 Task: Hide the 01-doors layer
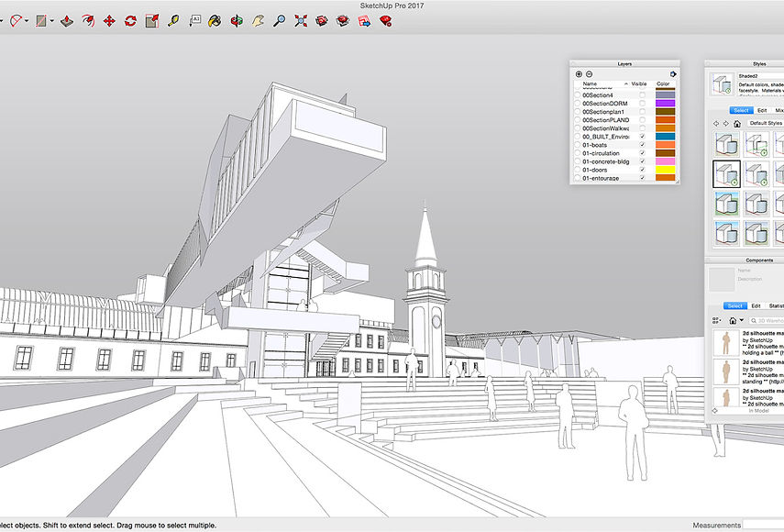point(642,170)
